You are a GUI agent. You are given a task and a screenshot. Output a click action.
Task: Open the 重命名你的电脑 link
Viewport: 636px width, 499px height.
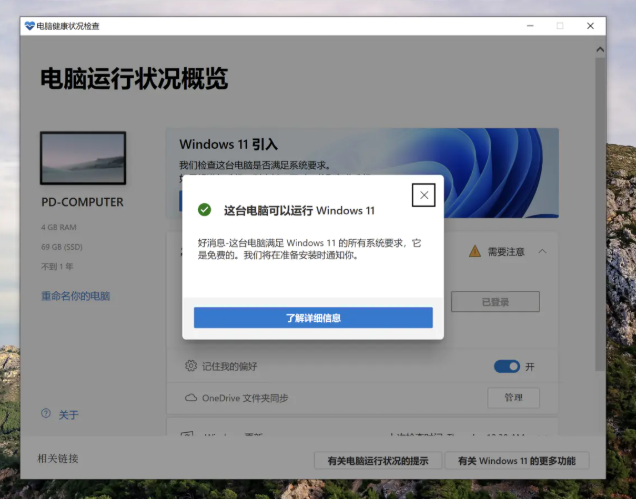pyautogui.click(x=75, y=296)
